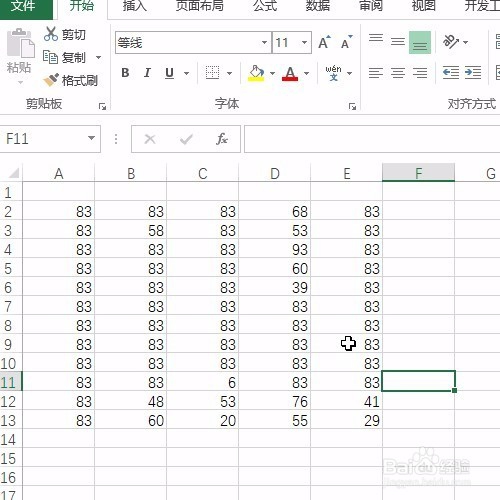Select the Format Painter (格式刷)
This screenshot has width=500, height=500.
(x=71, y=80)
